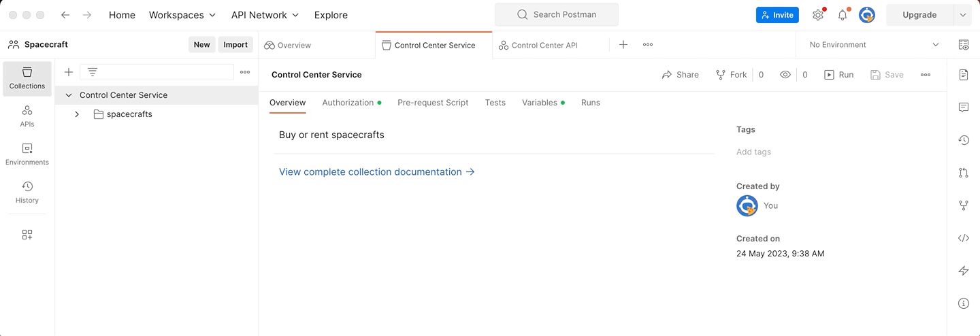Go to Home
The image size is (980, 336).
122,15
